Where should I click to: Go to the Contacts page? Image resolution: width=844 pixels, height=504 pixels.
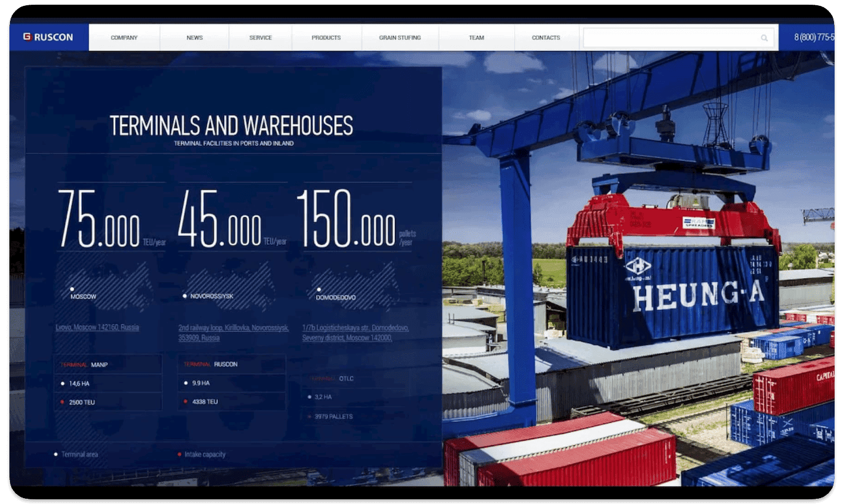(546, 38)
